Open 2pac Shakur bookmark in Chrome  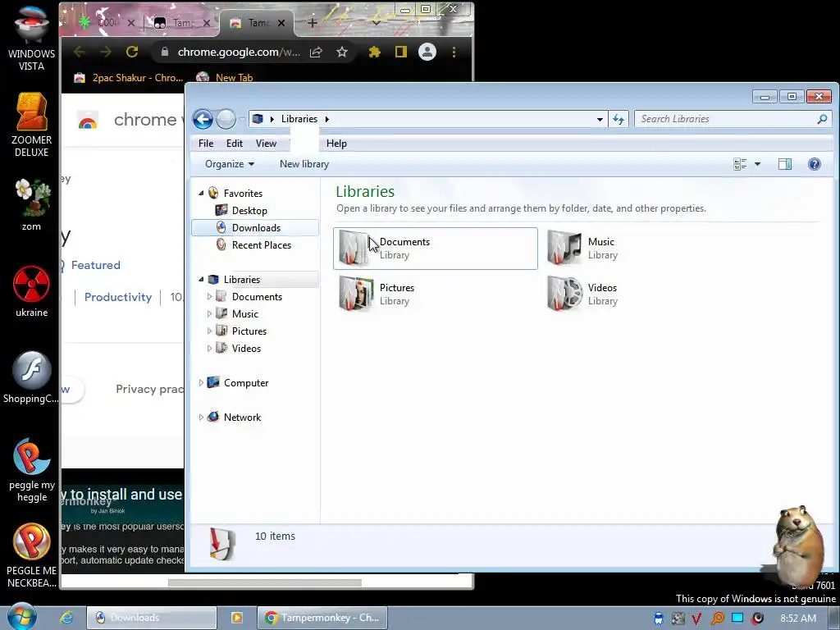pyautogui.click(x=129, y=78)
